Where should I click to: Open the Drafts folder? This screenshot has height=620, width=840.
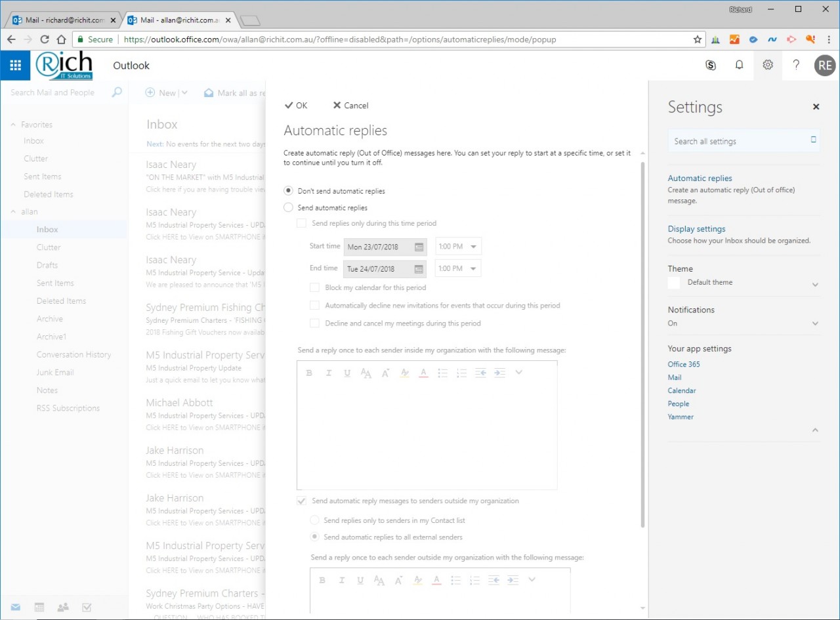[47, 265]
